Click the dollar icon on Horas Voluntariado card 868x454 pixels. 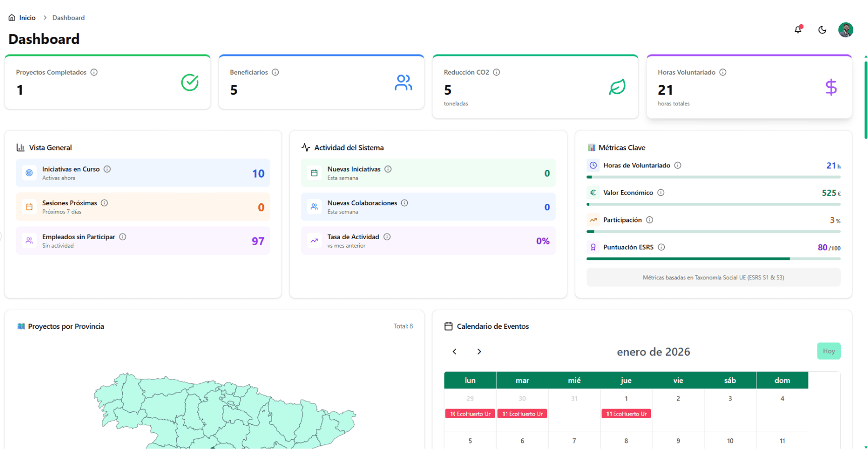831,87
